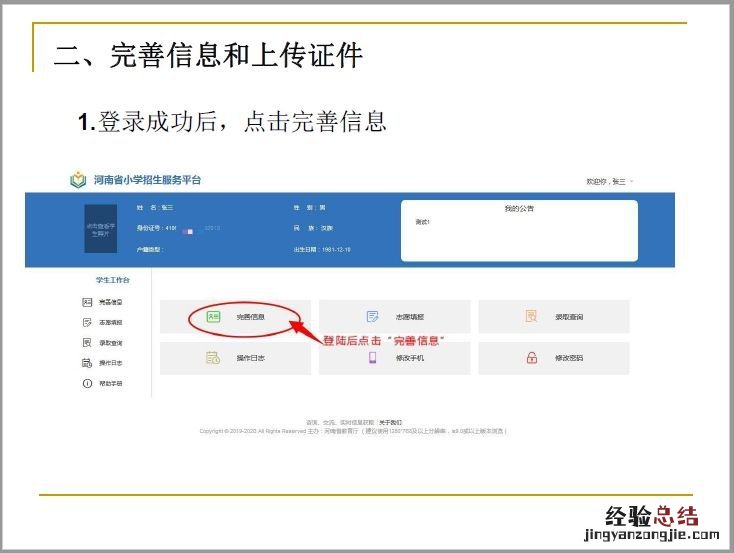
Task: Click the 姓名: 张三 field text
Action: click(x=155, y=207)
